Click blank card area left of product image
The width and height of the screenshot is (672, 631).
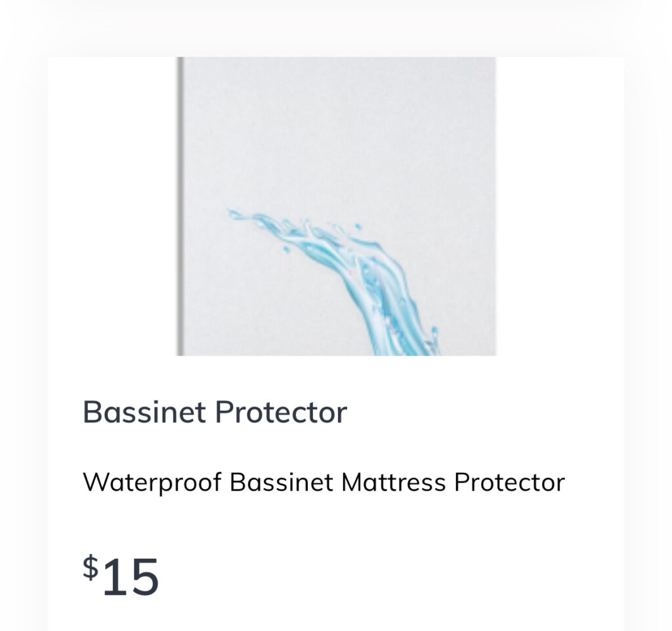click(x=112, y=206)
